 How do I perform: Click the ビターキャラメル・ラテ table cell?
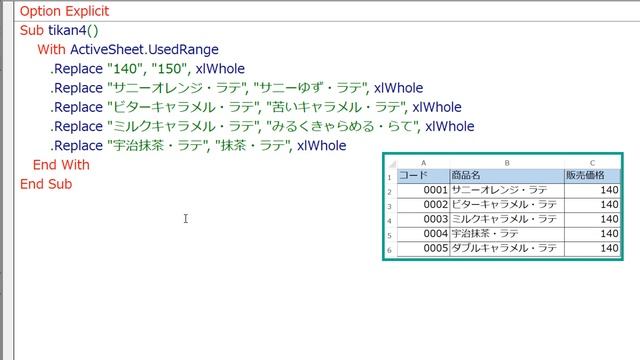[x=507, y=205]
